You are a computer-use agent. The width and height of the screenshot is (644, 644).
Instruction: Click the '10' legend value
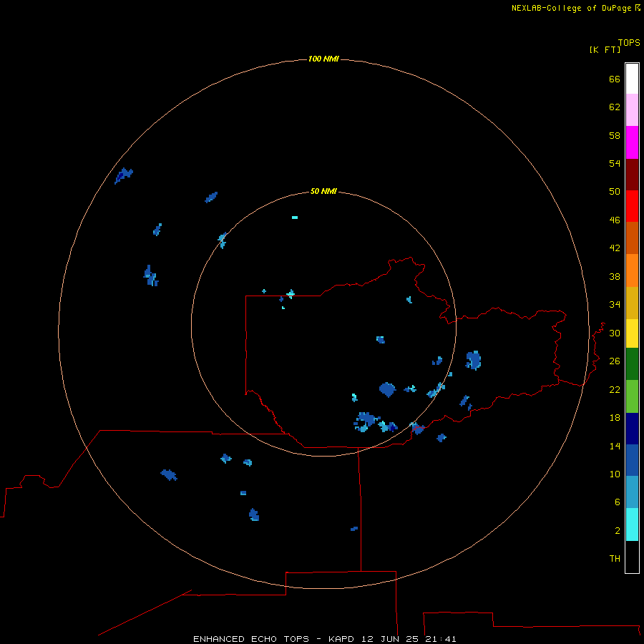(615, 474)
